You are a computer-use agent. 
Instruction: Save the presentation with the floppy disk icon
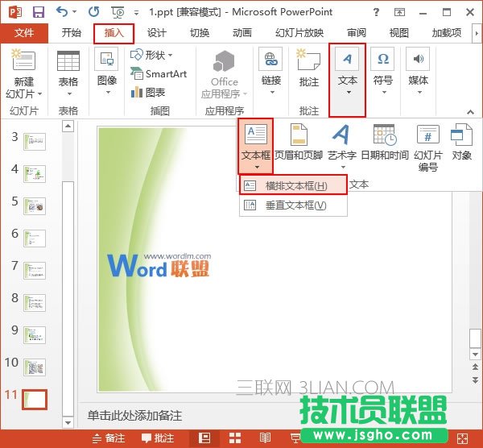pos(39,12)
